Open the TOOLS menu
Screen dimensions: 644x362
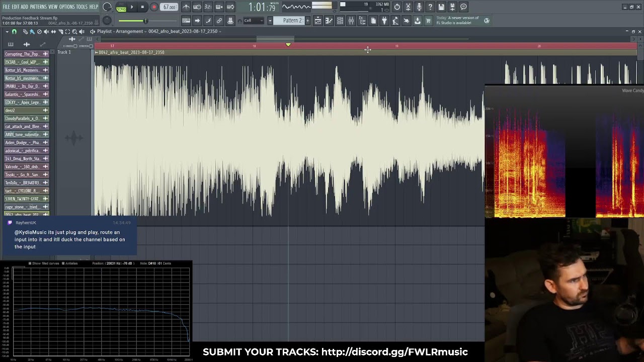coord(82,7)
